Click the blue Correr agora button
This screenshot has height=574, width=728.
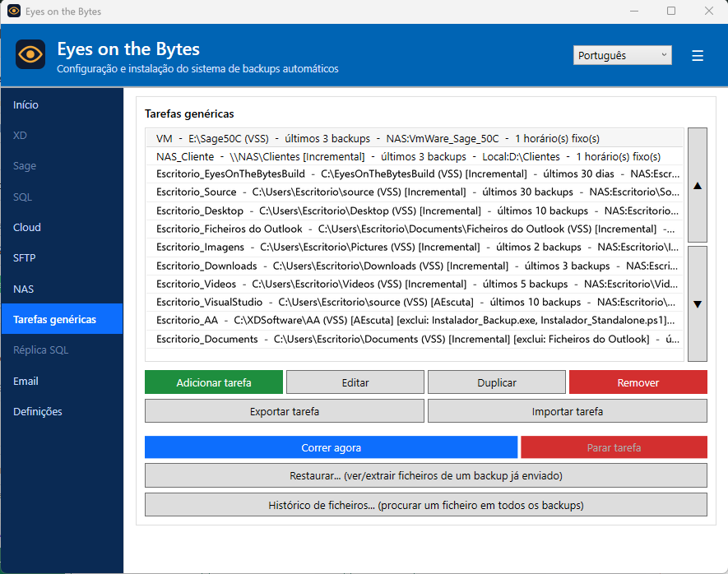[331, 447]
